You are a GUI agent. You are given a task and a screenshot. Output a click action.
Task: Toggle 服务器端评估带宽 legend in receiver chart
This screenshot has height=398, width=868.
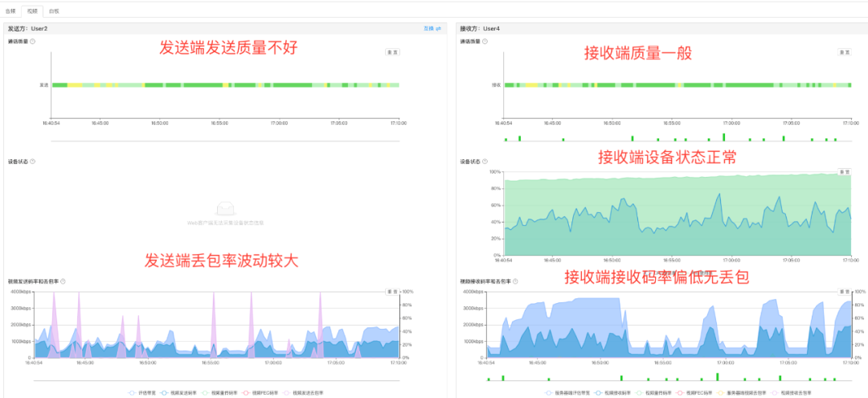click(568, 392)
